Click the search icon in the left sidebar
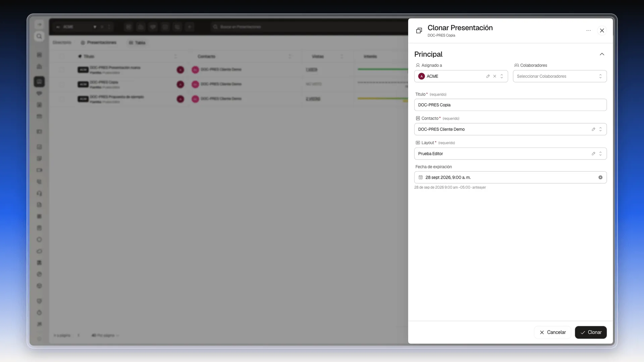Screen dimensions: 644x362 tap(39, 36)
